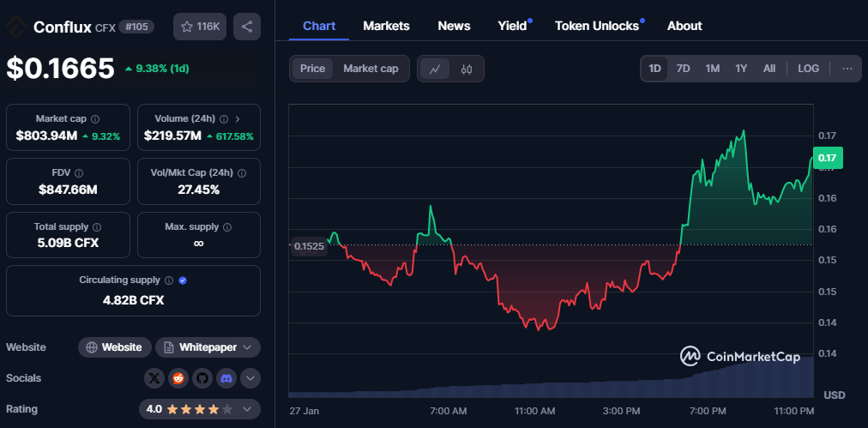
Task: Select the Market cap chart toggle
Action: pos(371,69)
